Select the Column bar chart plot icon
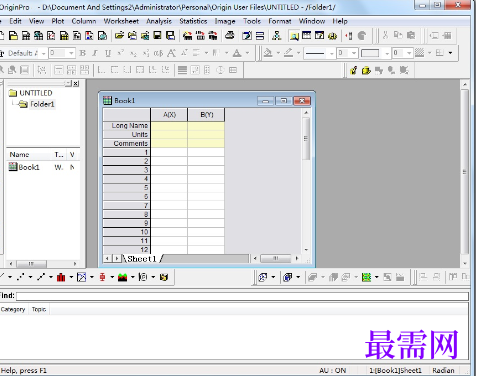Image resolution: width=477 pixels, height=376 pixels. click(x=61, y=277)
